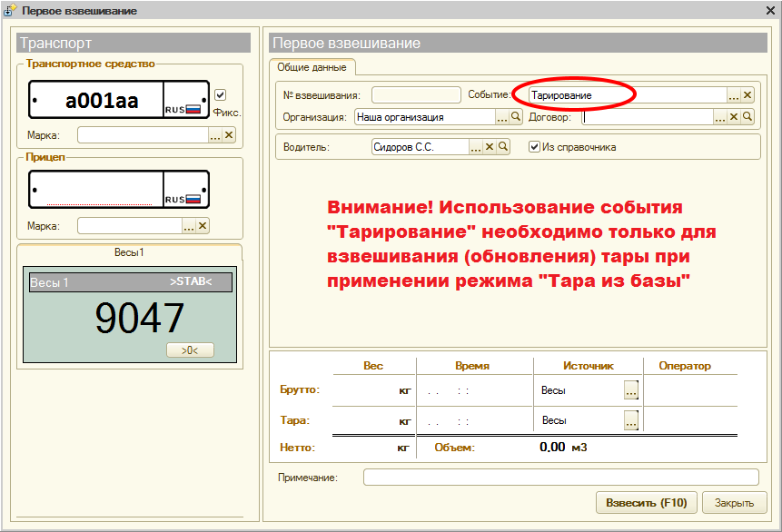Image resolution: width=782 pixels, height=532 pixels.
Task: Choose Тара source via ellipsis button
Action: tap(631, 420)
